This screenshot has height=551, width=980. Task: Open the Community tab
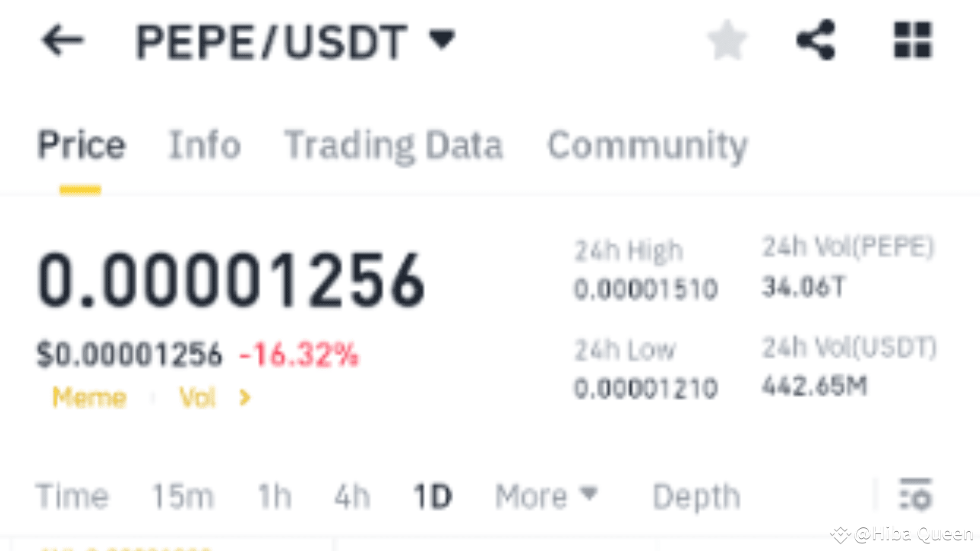pos(647,145)
